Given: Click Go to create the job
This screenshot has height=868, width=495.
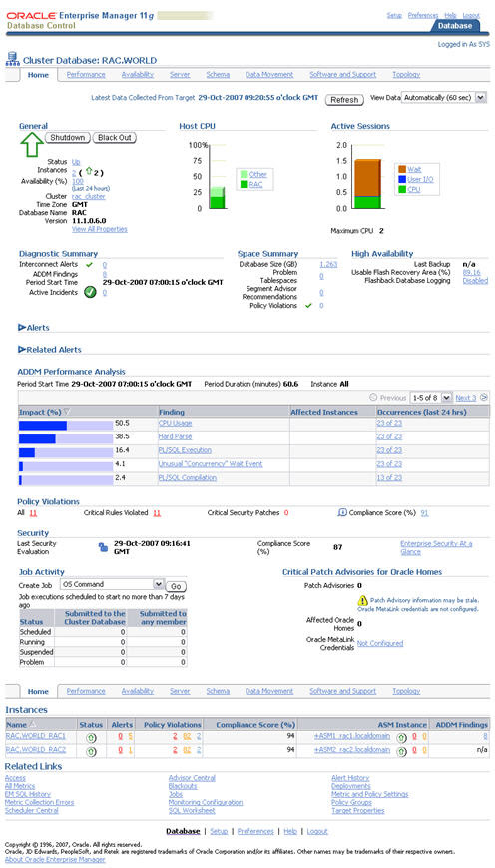Looking at the screenshot, I should coord(176,586).
